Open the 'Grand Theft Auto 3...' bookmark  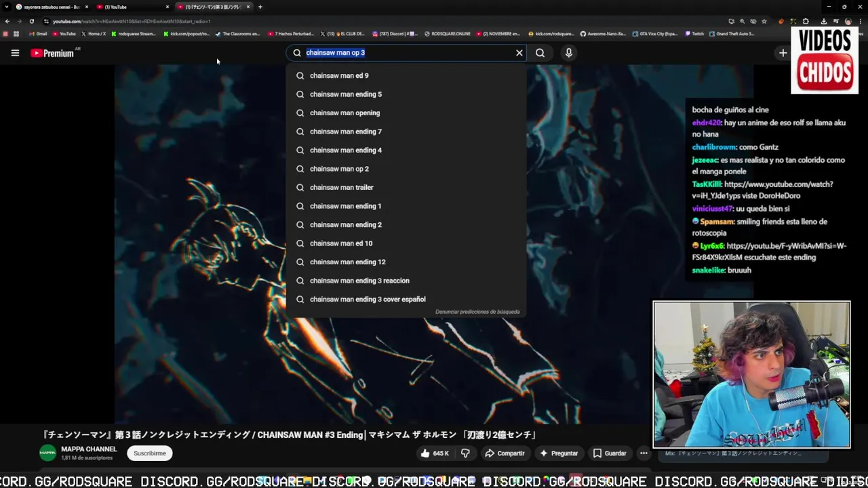(x=732, y=34)
